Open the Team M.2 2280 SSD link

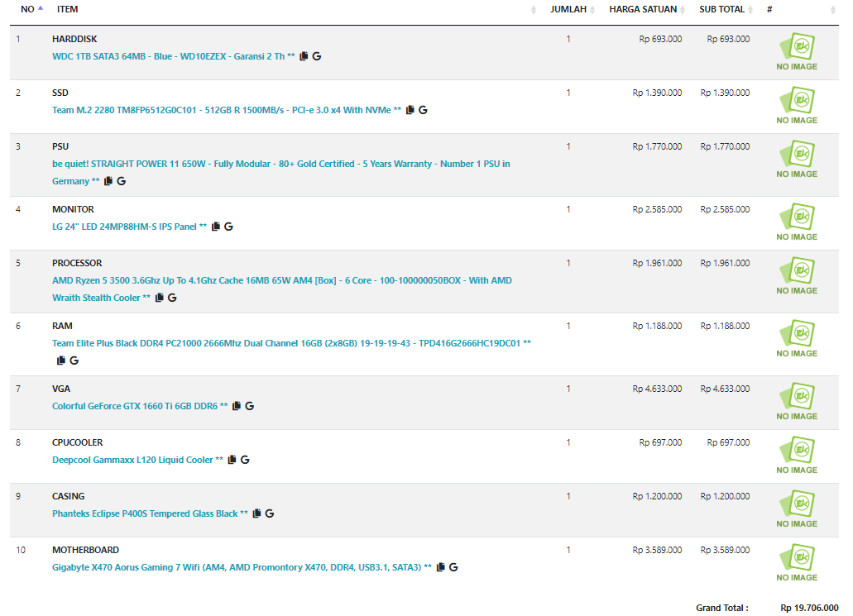(227, 110)
